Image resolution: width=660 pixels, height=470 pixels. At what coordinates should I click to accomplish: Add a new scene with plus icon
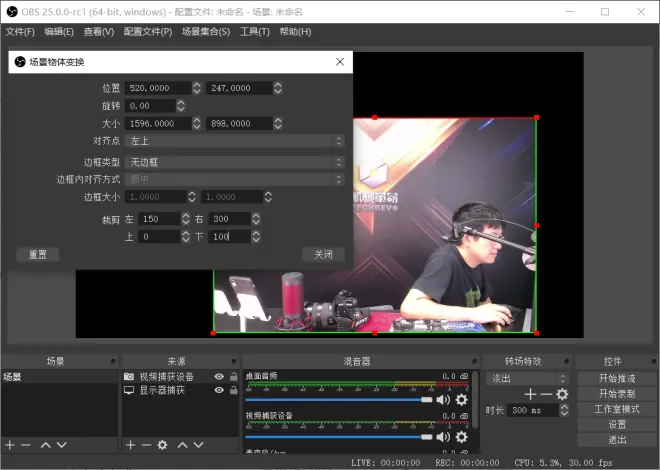pyautogui.click(x=10, y=445)
